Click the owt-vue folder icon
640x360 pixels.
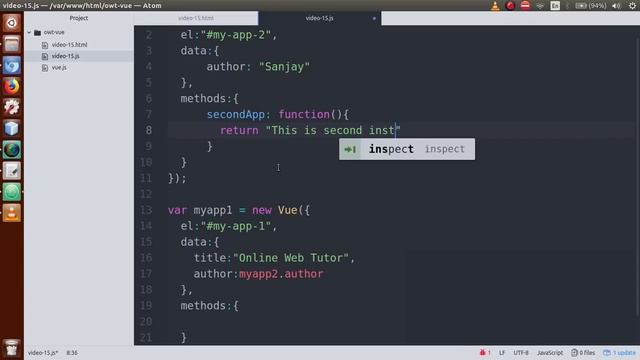(x=38, y=32)
